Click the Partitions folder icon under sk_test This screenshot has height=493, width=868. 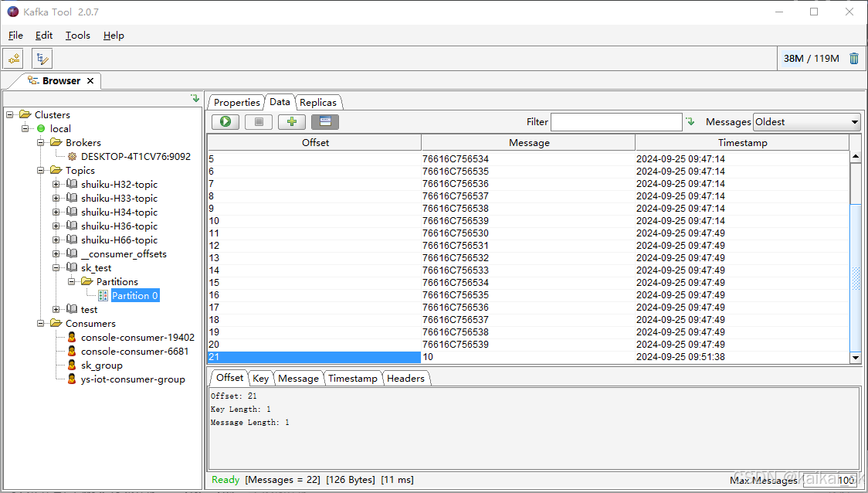[x=87, y=281]
